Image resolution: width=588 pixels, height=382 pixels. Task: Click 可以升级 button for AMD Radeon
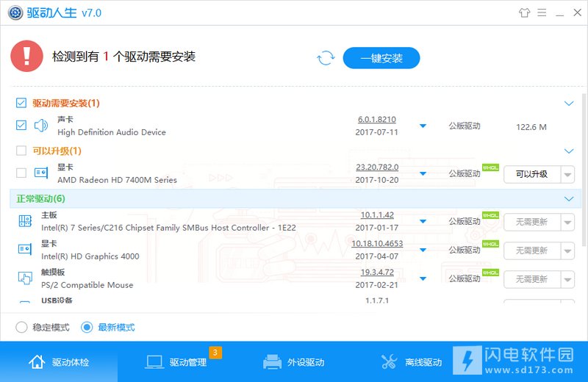coord(531,174)
